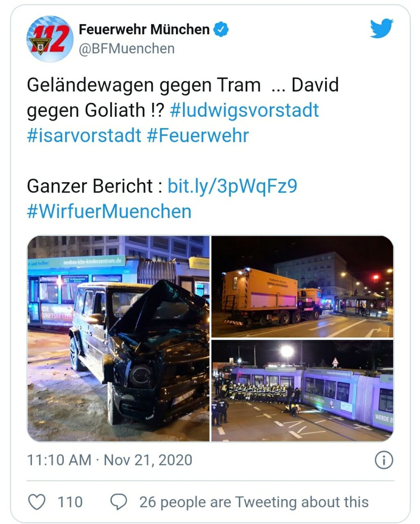Viewport: 420px width, 524px height.
Task: Open the #WirfuerMuenchen hashtag
Action: pyautogui.click(x=109, y=212)
